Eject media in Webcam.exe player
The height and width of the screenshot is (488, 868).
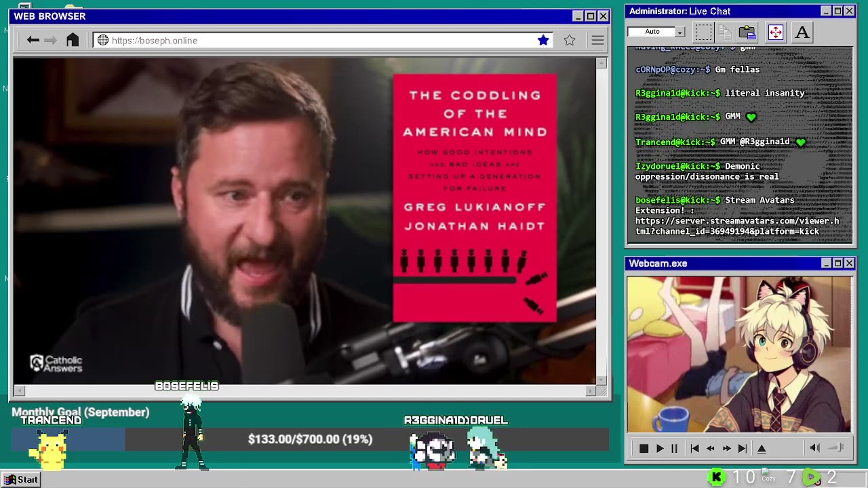[x=762, y=448]
